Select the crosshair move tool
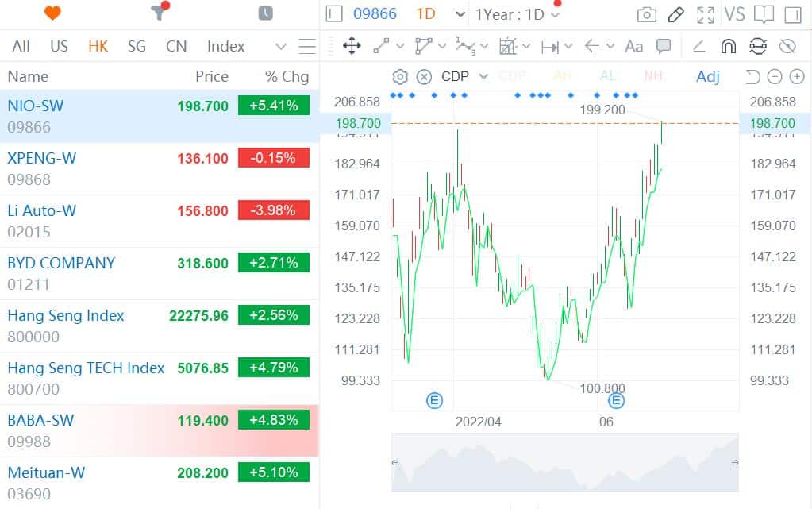 click(352, 47)
